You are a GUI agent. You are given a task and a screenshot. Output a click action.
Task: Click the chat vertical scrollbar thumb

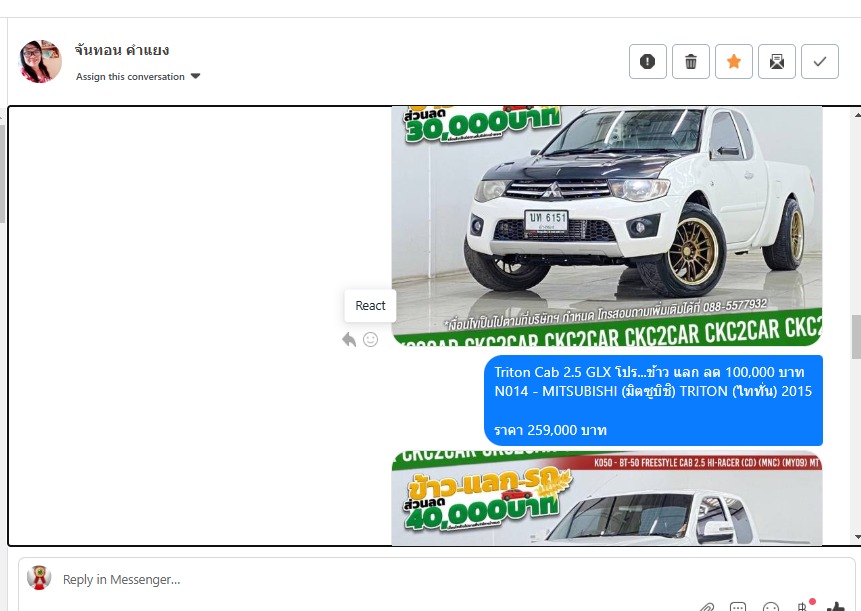click(857, 337)
